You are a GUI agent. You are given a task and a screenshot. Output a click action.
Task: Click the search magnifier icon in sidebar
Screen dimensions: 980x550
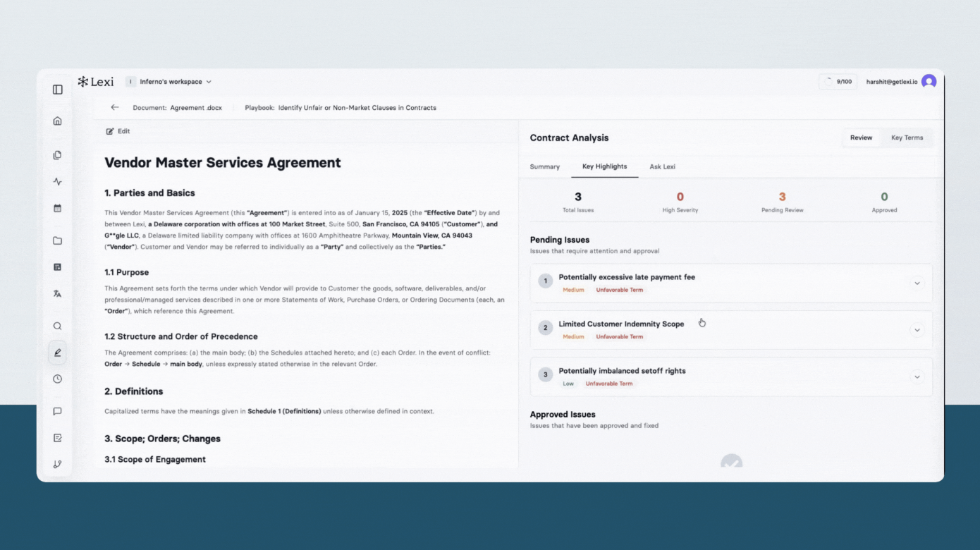[58, 326]
